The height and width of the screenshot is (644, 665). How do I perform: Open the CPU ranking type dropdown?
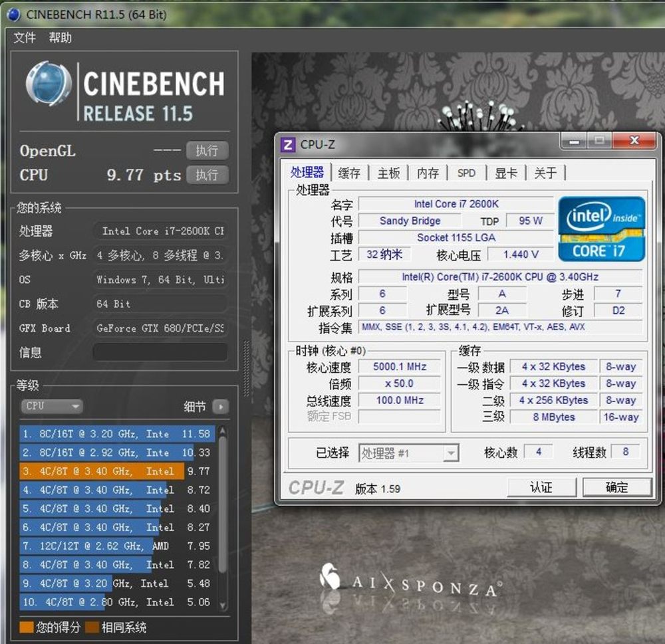pos(53,406)
